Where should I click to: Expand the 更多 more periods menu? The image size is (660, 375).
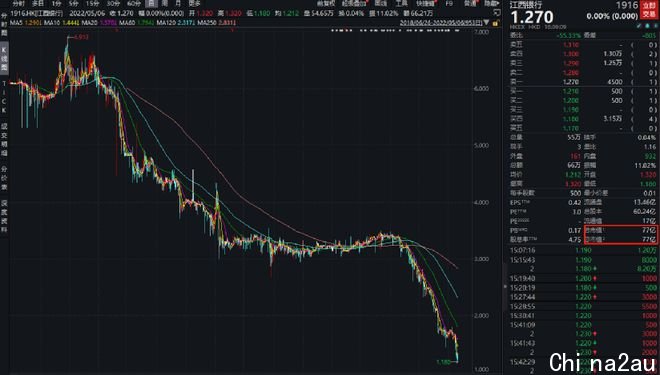[x=194, y=3]
